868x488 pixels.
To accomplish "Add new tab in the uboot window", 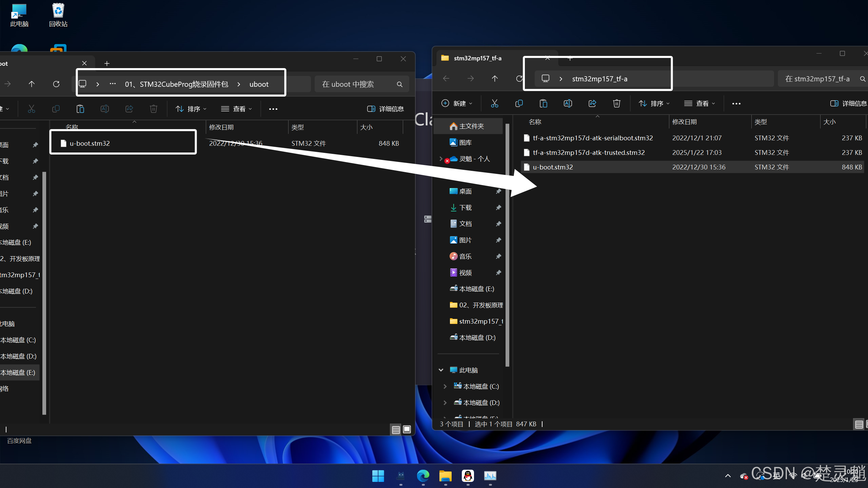I will coord(107,63).
